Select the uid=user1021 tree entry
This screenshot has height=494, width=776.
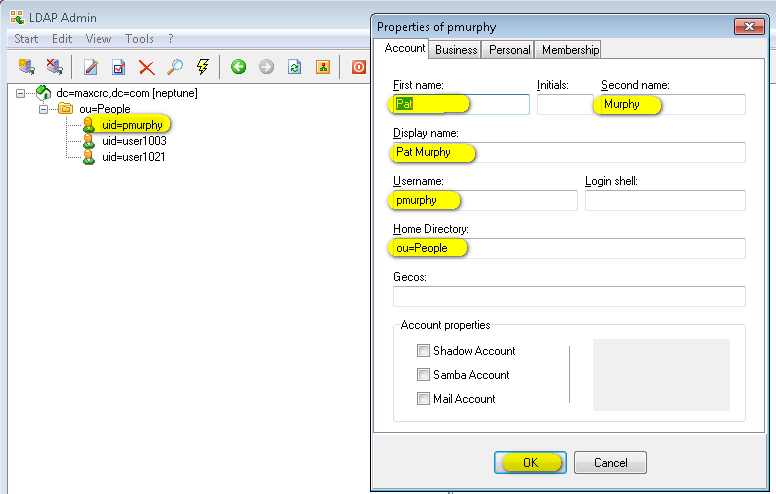[x=134, y=157]
